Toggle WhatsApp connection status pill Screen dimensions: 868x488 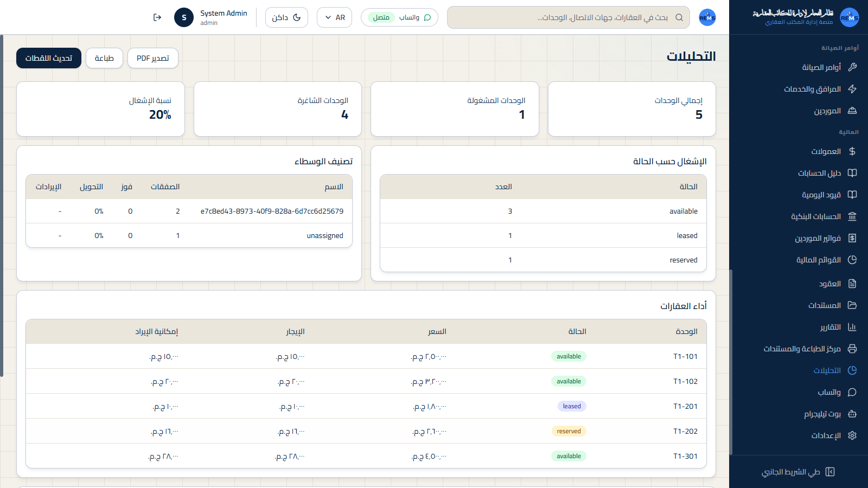(x=399, y=17)
